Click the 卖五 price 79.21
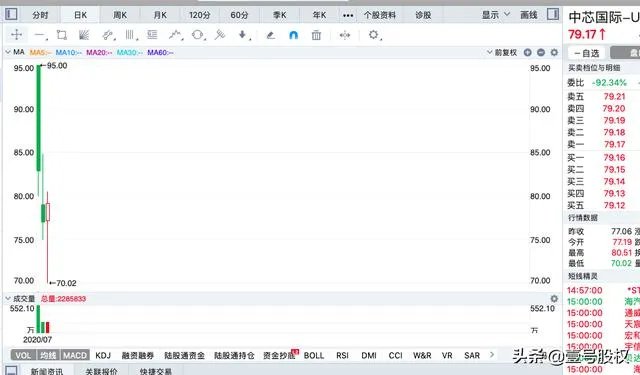Screen dimensions: 640x375 614,97
